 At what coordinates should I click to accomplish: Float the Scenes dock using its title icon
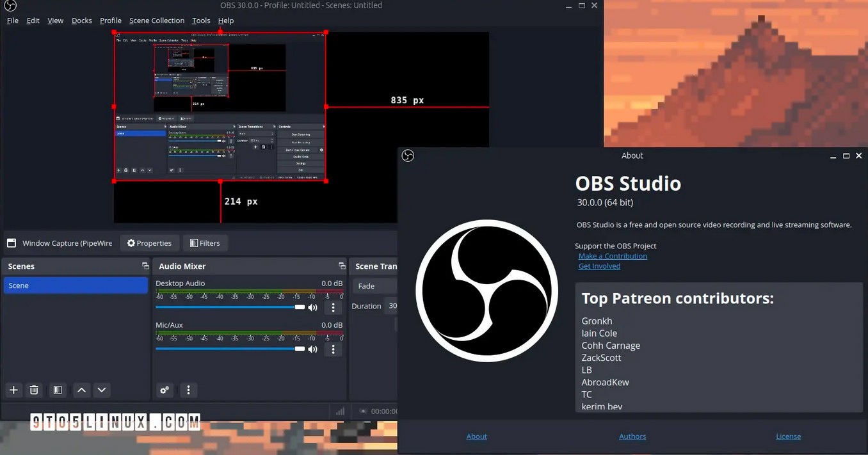point(145,266)
